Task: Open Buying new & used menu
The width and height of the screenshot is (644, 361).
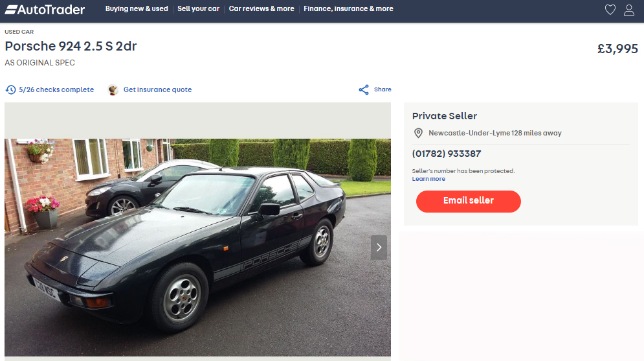Action: click(x=137, y=8)
